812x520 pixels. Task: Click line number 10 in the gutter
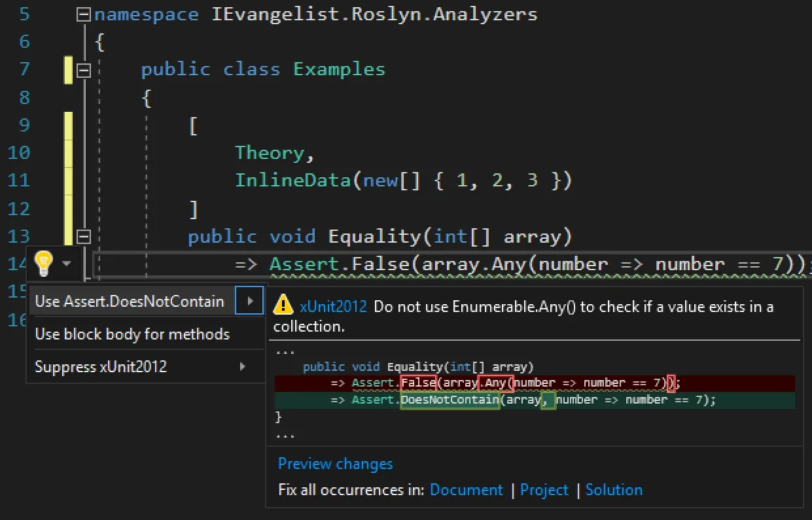[20, 153]
